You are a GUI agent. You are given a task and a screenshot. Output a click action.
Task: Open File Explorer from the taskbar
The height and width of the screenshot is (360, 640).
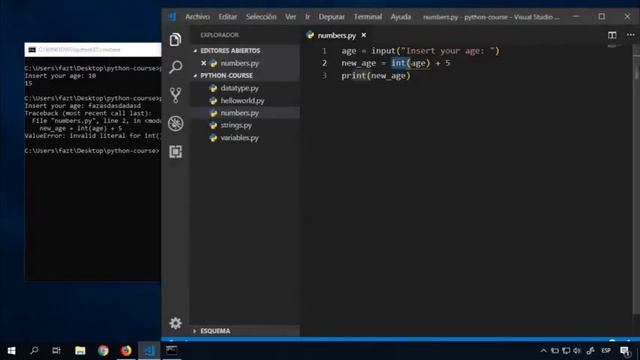tap(80, 351)
